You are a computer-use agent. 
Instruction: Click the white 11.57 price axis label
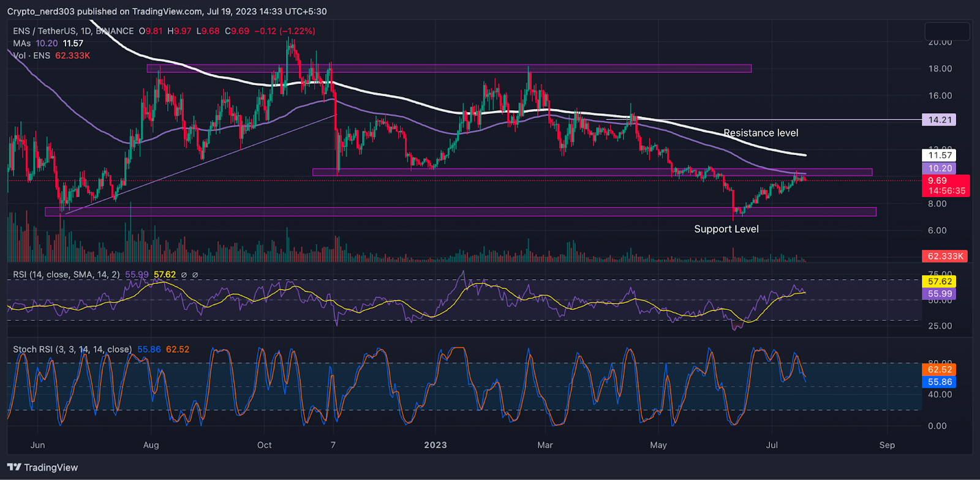tap(939, 156)
